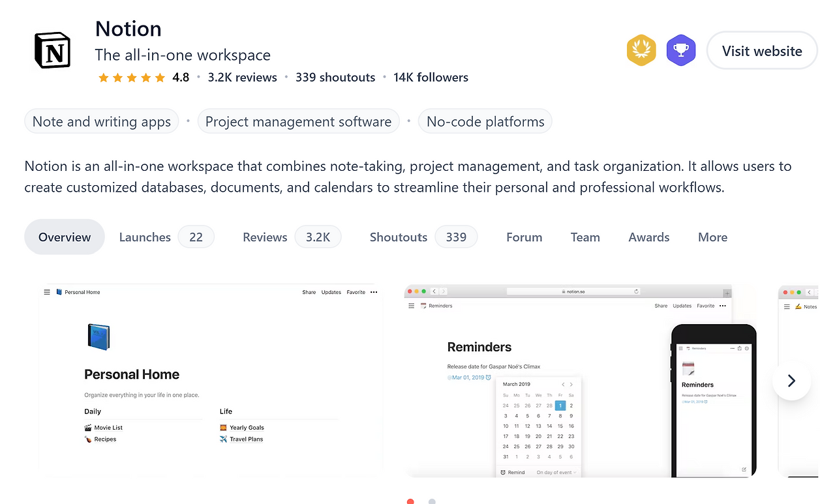The width and height of the screenshot is (835, 504).
Task: Click the Recipes croissant icon
Action: pyautogui.click(x=87, y=439)
